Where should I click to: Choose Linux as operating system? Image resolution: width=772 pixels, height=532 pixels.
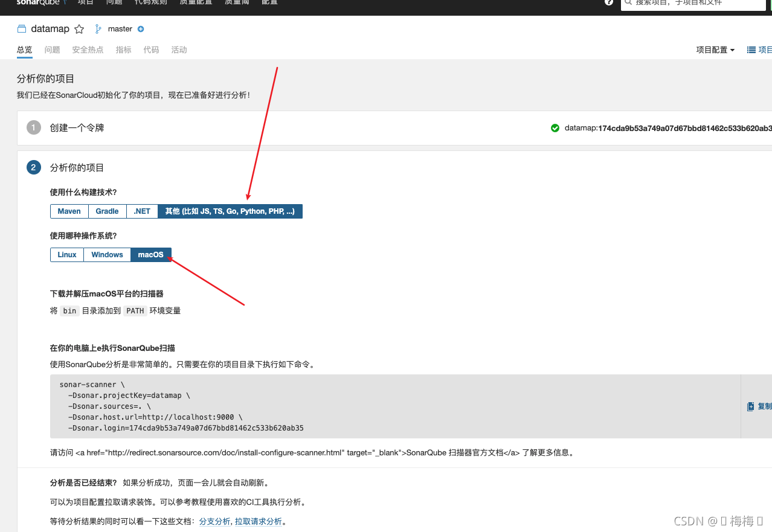67,255
